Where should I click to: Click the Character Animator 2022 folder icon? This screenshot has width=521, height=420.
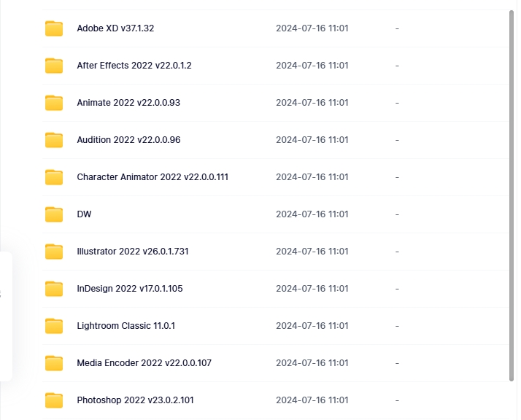[54, 177]
